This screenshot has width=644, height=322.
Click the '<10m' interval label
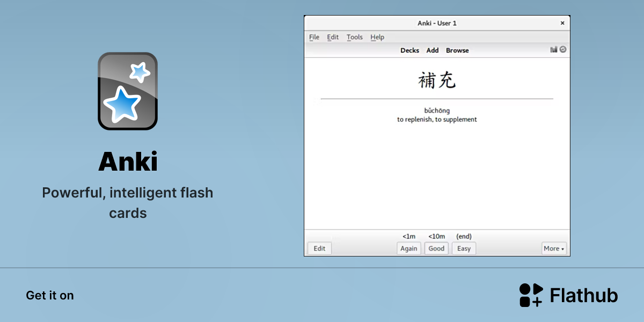pyautogui.click(x=436, y=236)
